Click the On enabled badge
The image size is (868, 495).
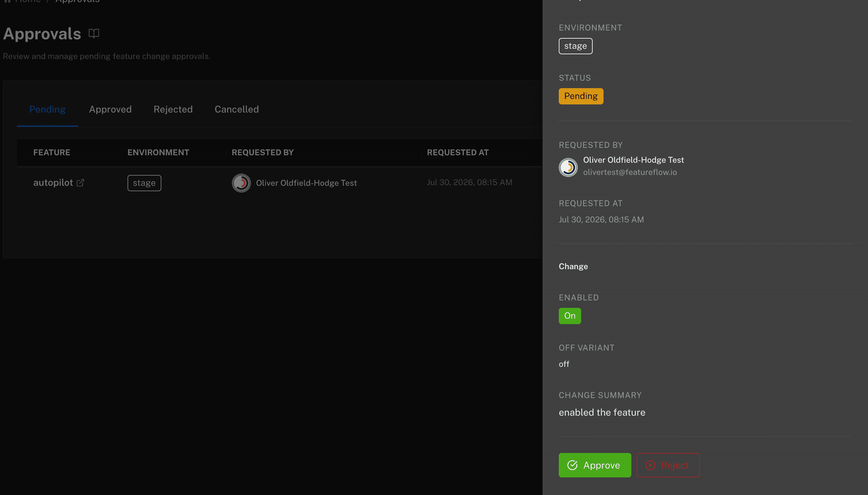point(570,316)
